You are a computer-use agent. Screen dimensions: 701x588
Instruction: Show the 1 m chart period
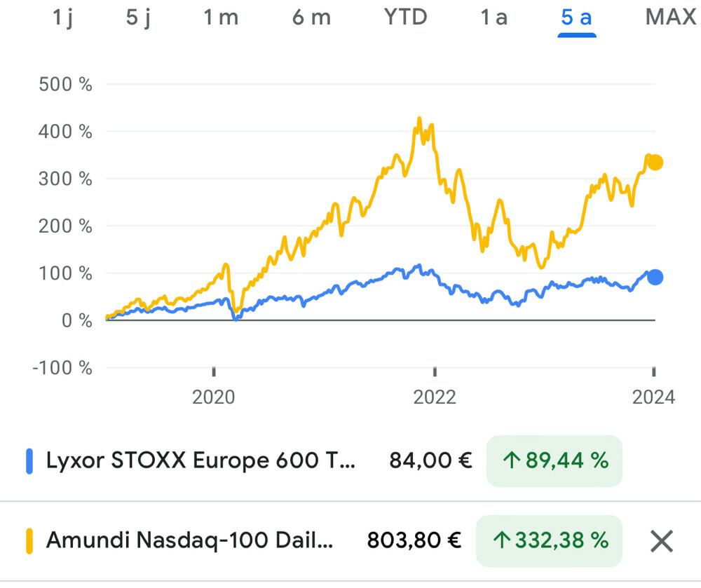221,18
